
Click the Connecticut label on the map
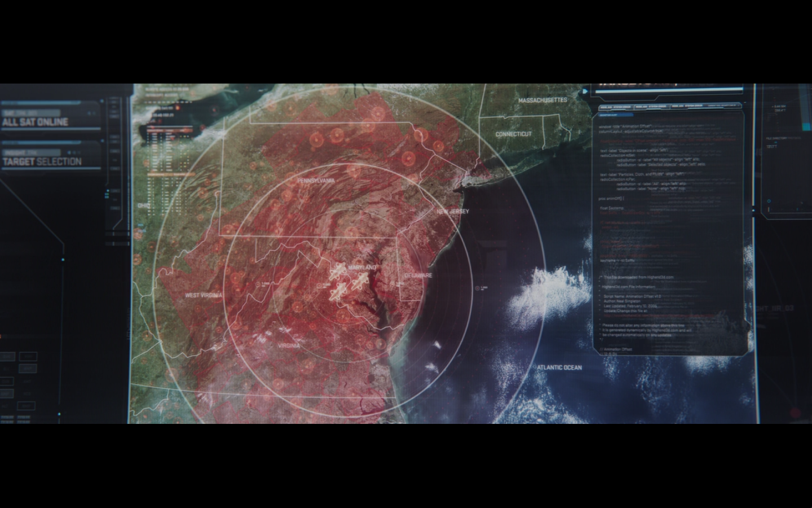tap(513, 134)
